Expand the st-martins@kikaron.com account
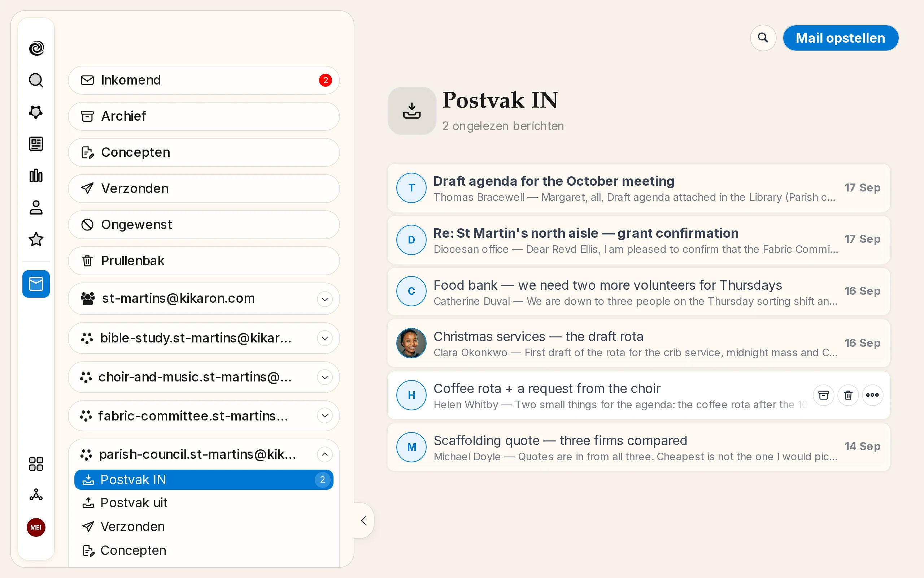924x578 pixels. 325,299
